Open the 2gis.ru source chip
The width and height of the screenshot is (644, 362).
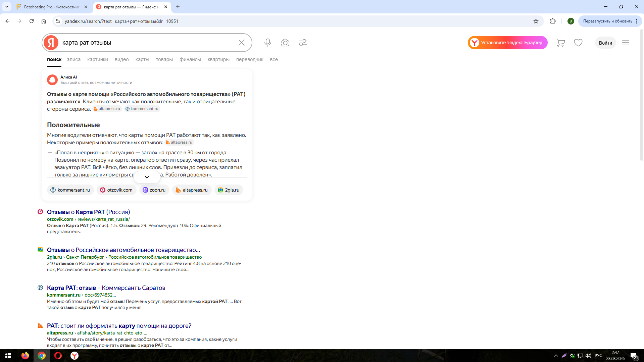(229, 190)
